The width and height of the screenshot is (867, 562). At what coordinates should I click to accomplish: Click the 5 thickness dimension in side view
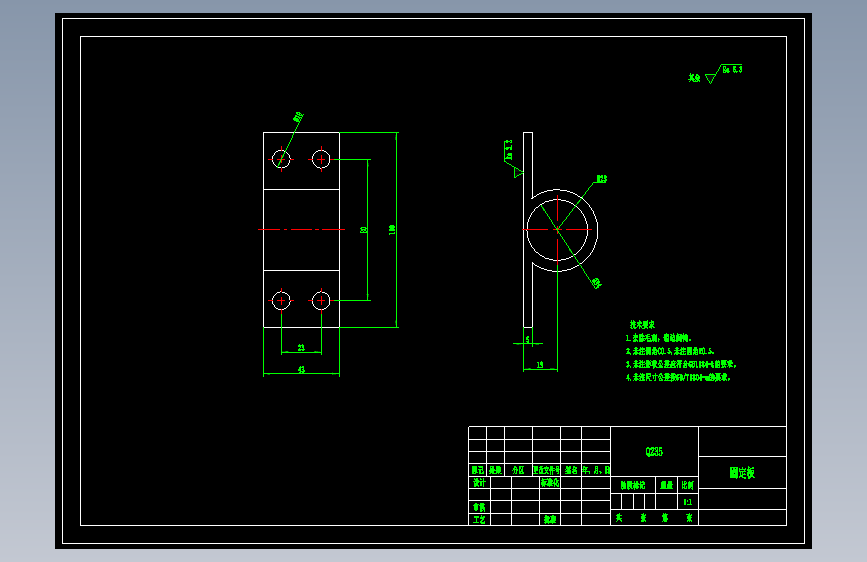(528, 339)
